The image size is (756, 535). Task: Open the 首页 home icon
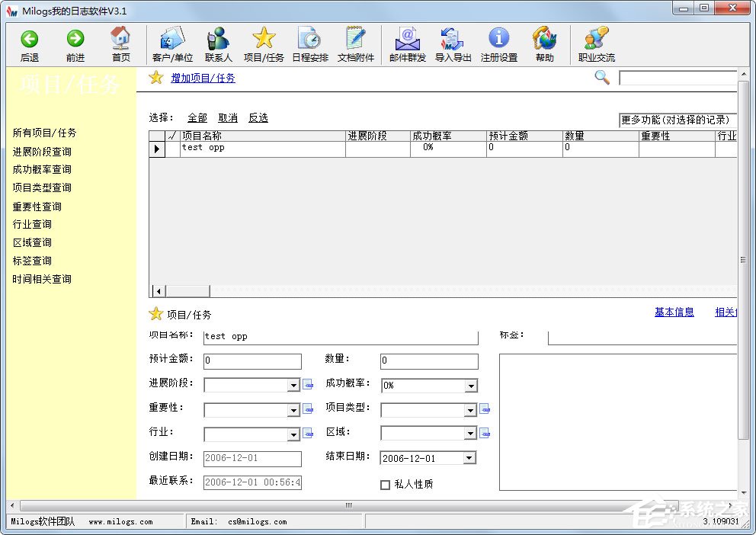click(x=120, y=38)
